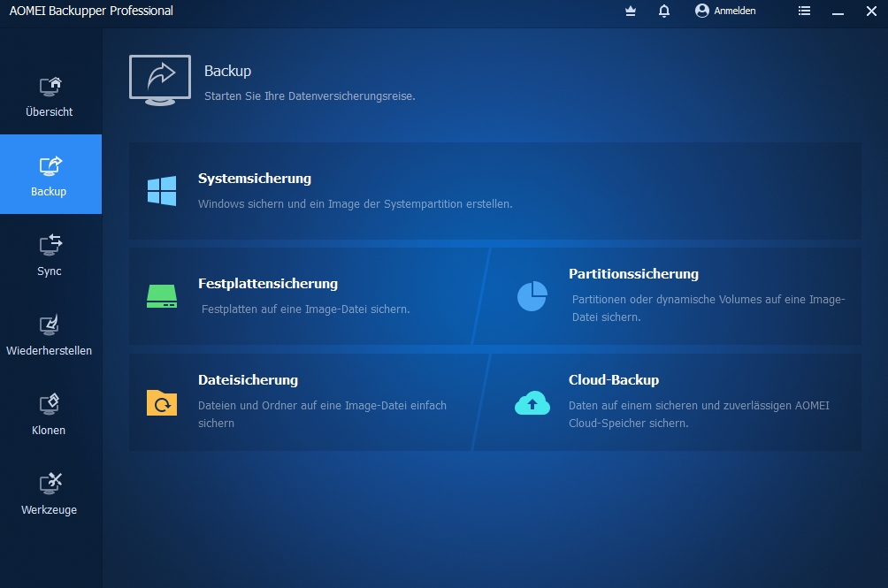Click the Windows logo Systemsicherung icon
Viewport: 888px width, 588px height.
click(x=162, y=191)
